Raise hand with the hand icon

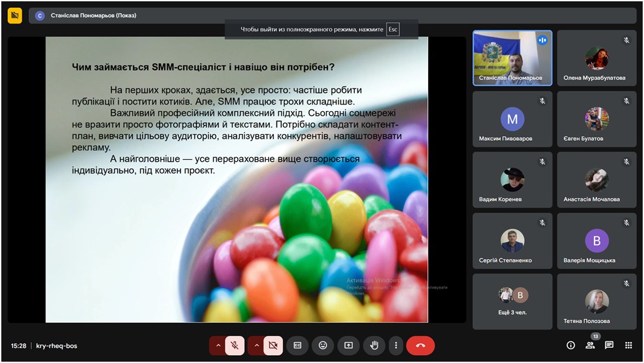[x=374, y=345]
